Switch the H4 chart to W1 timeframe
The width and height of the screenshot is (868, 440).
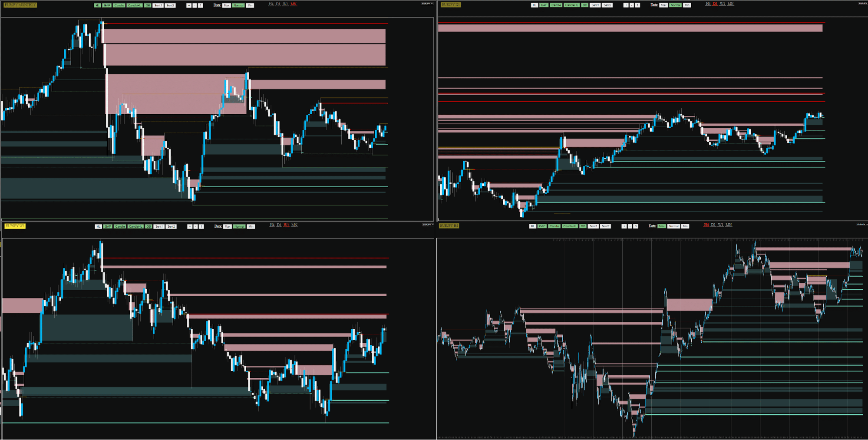[720, 225]
